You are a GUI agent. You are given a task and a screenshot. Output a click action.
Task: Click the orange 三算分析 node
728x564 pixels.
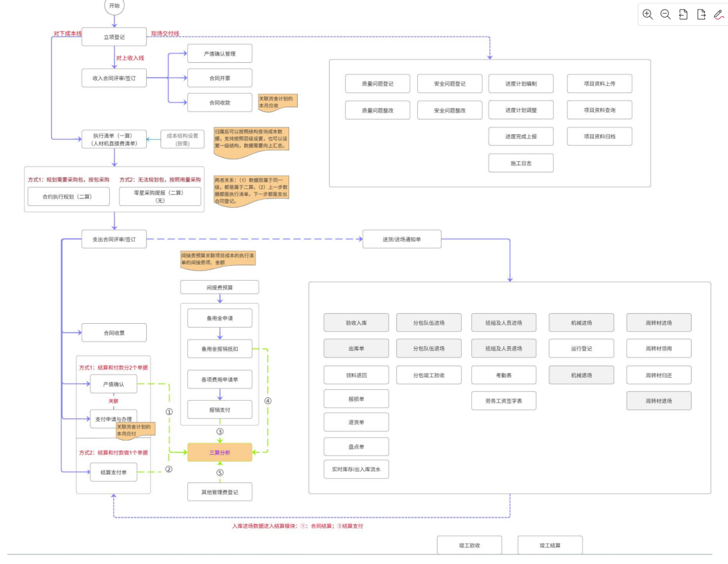tap(220, 453)
